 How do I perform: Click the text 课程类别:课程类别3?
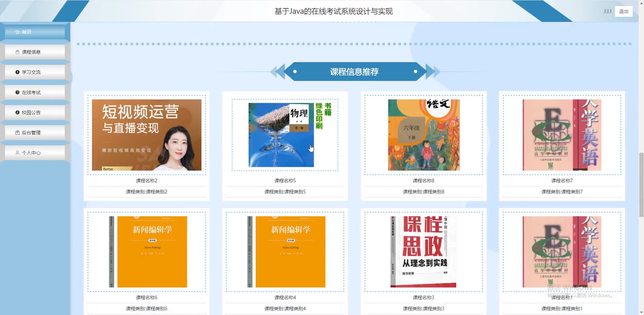[423, 309]
